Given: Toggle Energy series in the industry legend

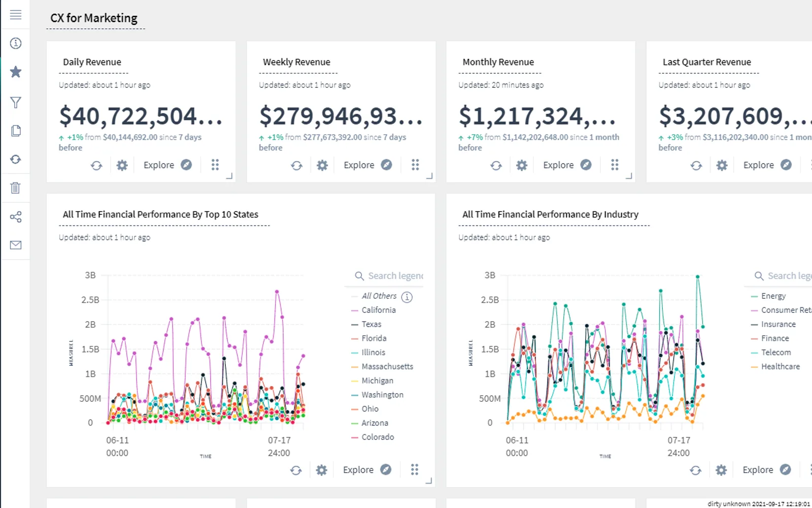Looking at the screenshot, I should tap(768, 296).
